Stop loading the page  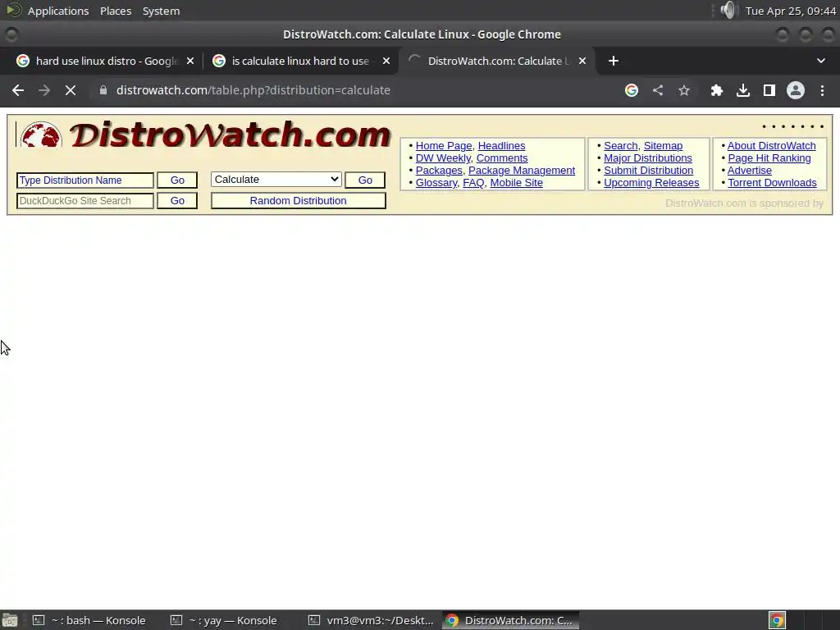coord(71,90)
